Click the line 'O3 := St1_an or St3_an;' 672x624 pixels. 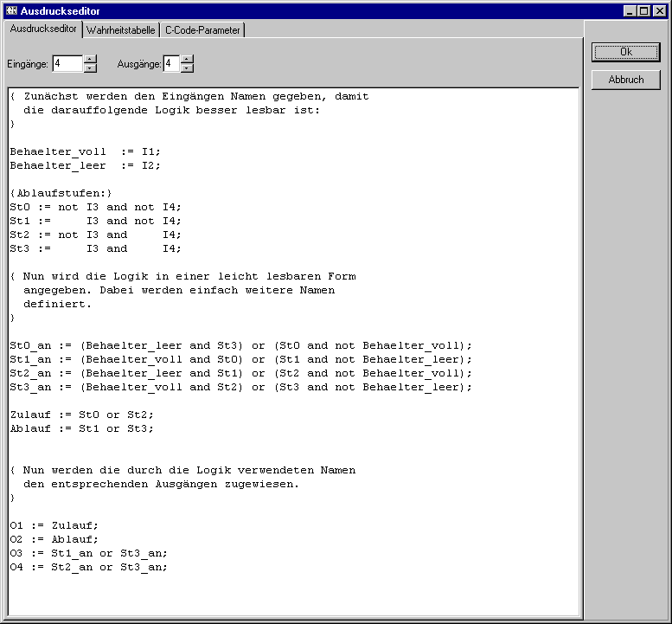click(x=89, y=553)
